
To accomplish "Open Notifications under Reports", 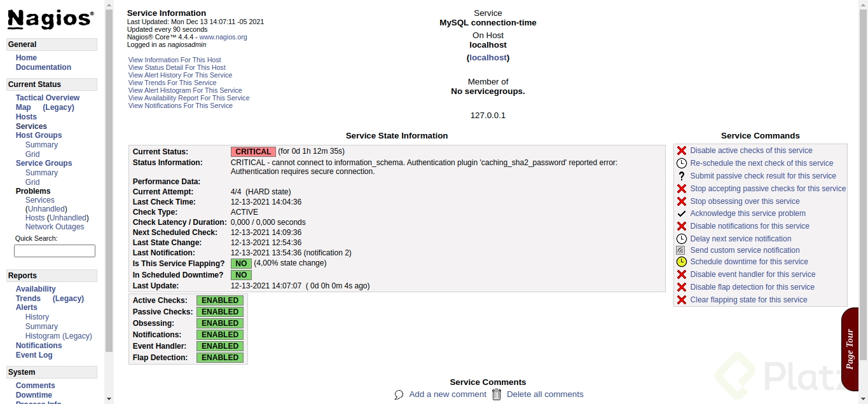I will pos(39,346).
